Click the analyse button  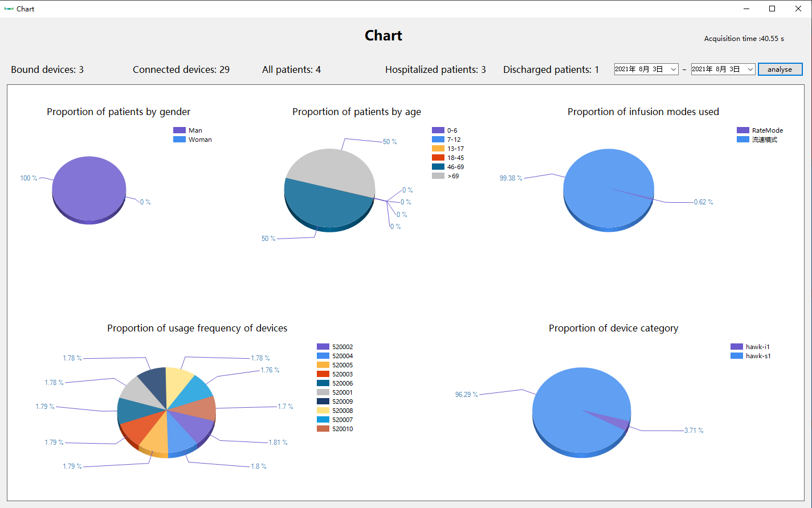(780, 69)
